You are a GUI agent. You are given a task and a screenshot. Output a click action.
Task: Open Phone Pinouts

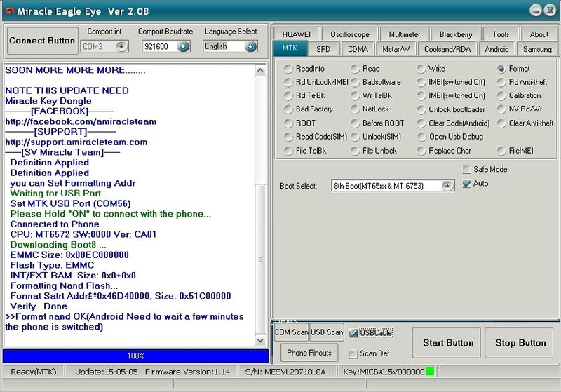[x=309, y=353]
